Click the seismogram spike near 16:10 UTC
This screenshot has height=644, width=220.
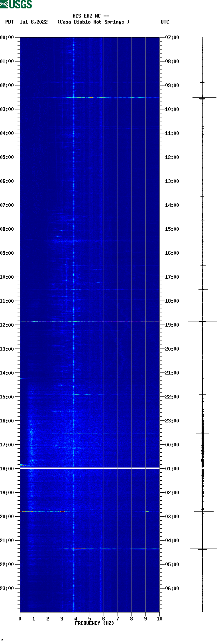(x=202, y=257)
